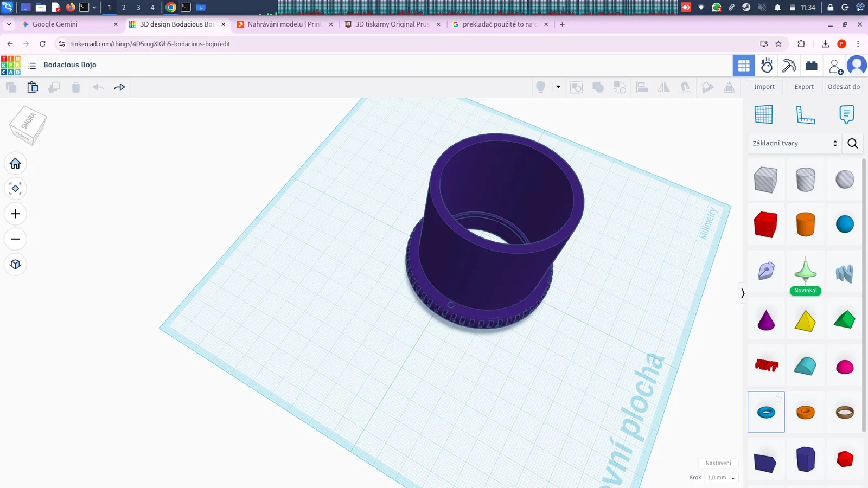
Task: Open the Základní tvary shape library dropdown
Action: (795, 143)
